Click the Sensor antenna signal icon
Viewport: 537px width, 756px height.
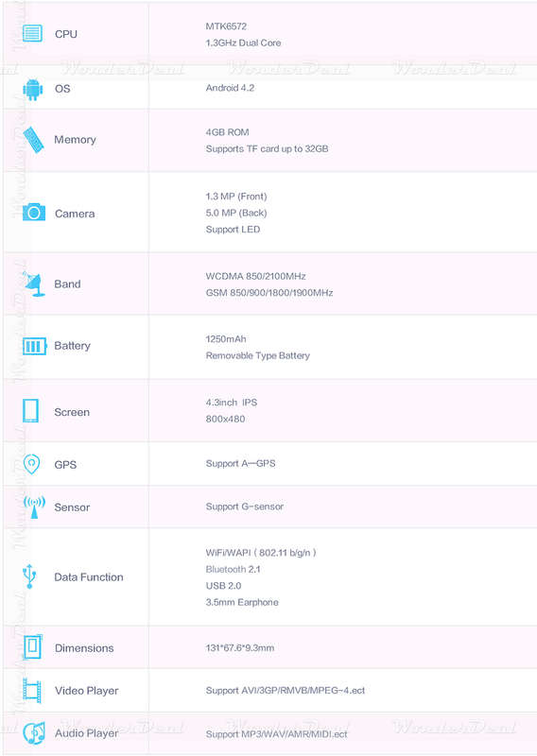click(34, 507)
